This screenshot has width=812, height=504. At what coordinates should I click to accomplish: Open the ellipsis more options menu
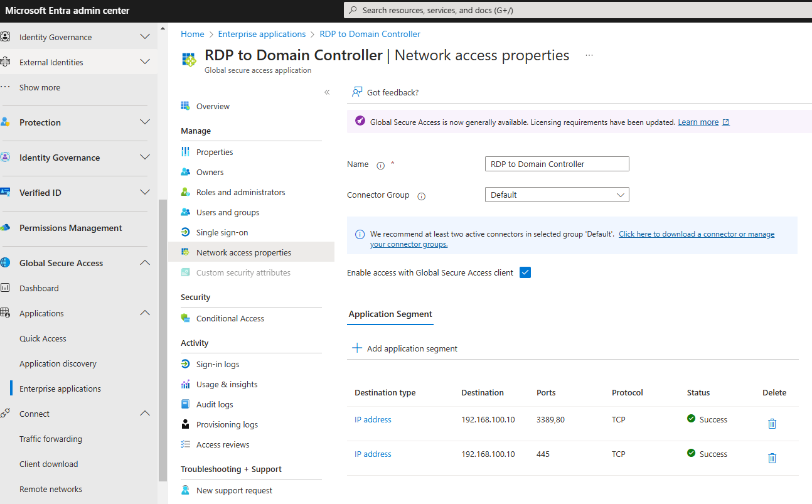point(589,55)
